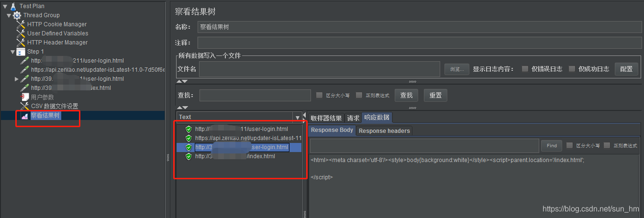Click green shield of api.zentao.net result

coord(189,138)
